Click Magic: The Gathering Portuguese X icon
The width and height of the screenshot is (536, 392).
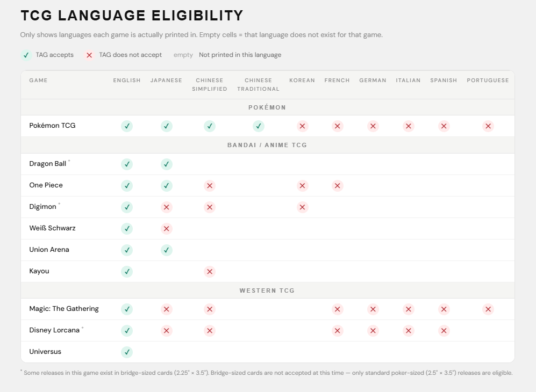click(488, 309)
